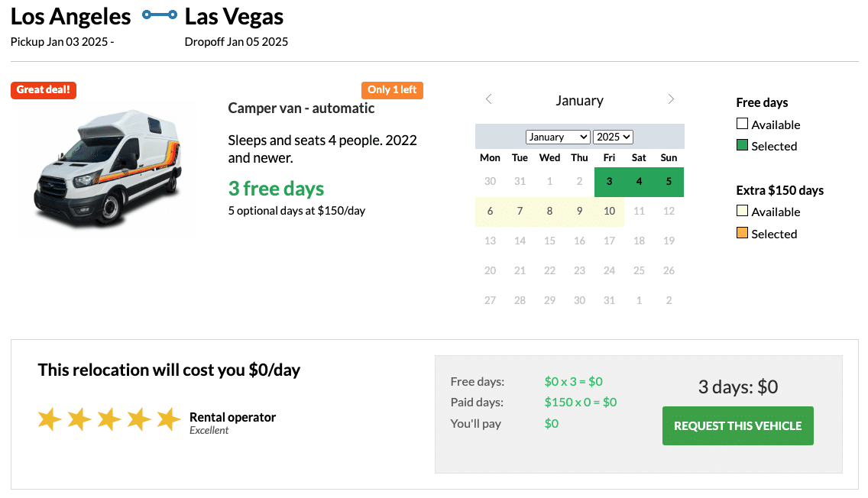This screenshot has width=868, height=498.
Task: Click the route connector icon between cities
Action: click(160, 15)
